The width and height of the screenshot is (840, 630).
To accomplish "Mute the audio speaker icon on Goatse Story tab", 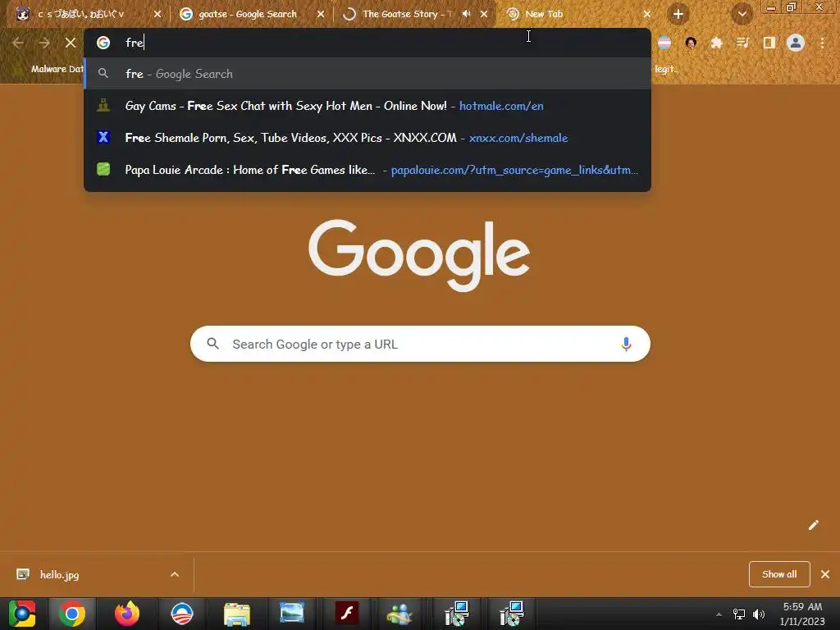I will tap(466, 14).
